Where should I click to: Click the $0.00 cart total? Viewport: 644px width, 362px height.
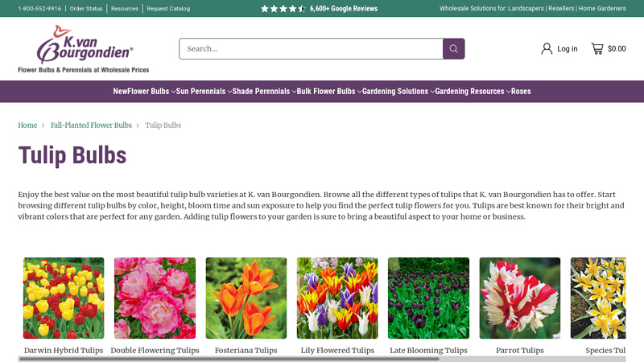(617, 49)
